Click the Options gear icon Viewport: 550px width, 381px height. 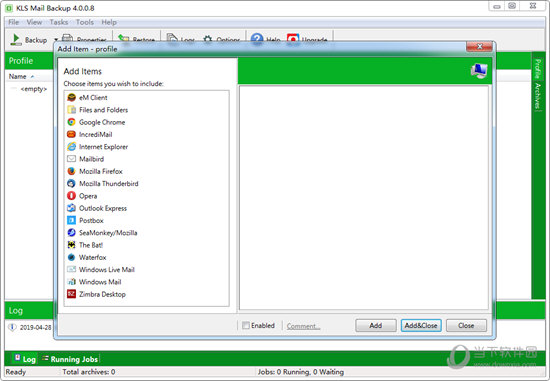208,39
